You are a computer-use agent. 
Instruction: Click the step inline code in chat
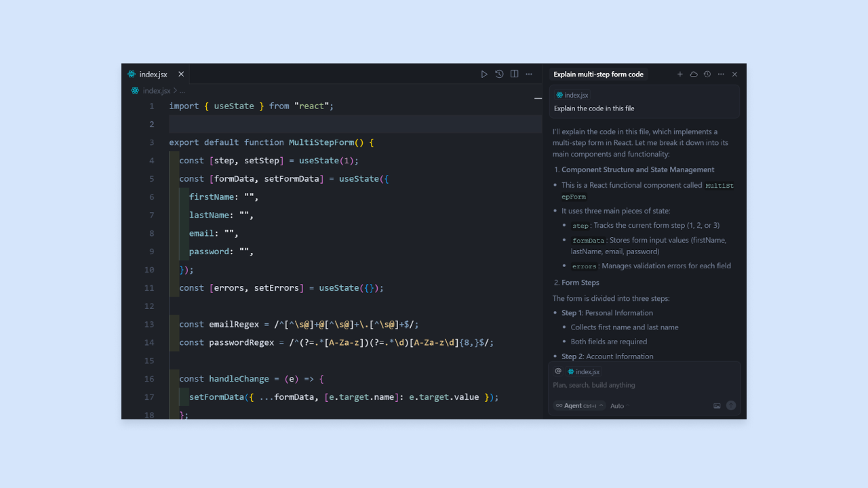coord(580,226)
